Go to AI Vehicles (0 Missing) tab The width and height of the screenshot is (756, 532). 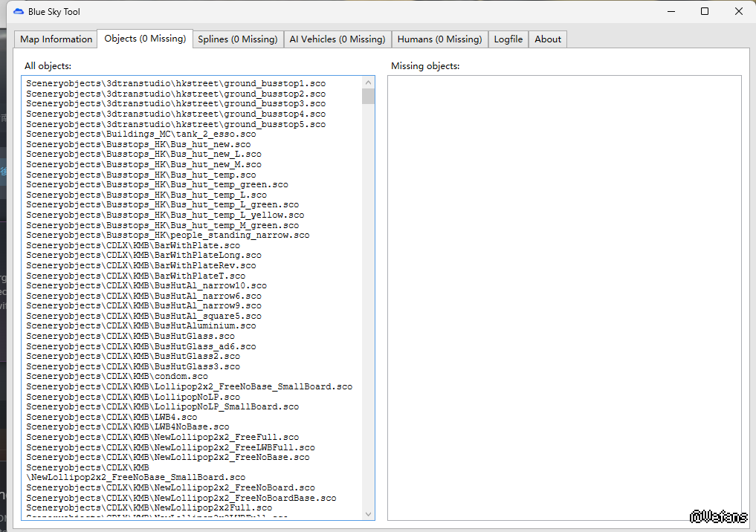click(337, 39)
